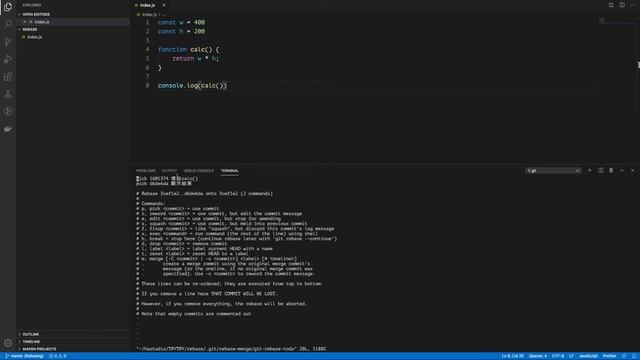640x360 pixels.
Task: Open the terminal selector dropdown labeled git
Action: [x=553, y=171]
